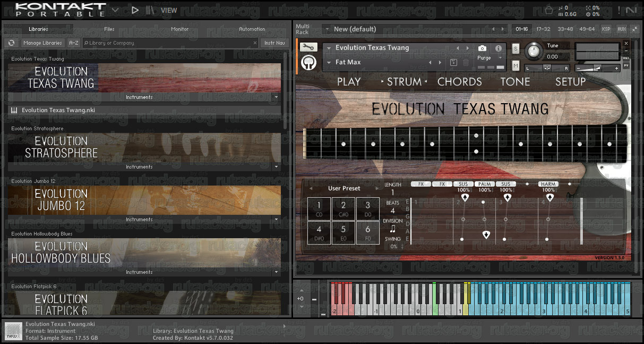Open the Fat Max snapshot dropdown
The image size is (644, 344).
(329, 62)
